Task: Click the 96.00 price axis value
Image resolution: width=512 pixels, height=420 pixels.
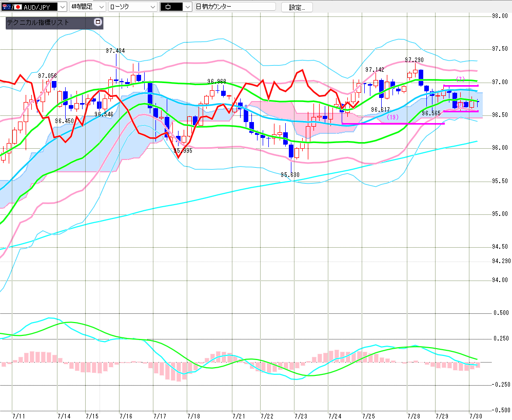Action: pos(500,148)
